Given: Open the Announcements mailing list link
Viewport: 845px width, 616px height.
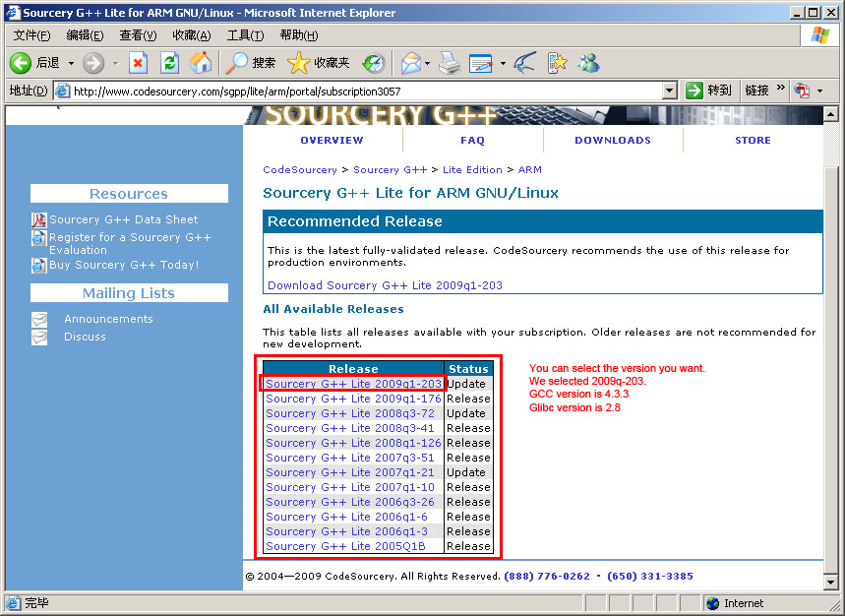Looking at the screenshot, I should (x=108, y=319).
